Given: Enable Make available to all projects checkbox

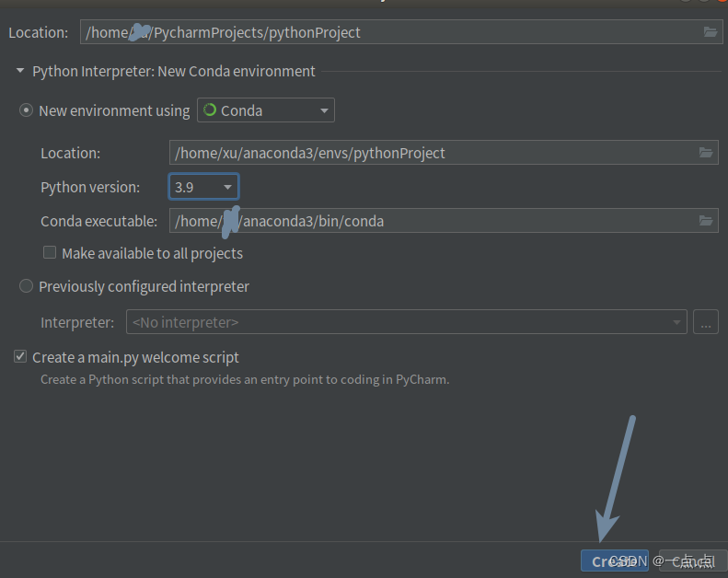Looking at the screenshot, I should (x=50, y=252).
